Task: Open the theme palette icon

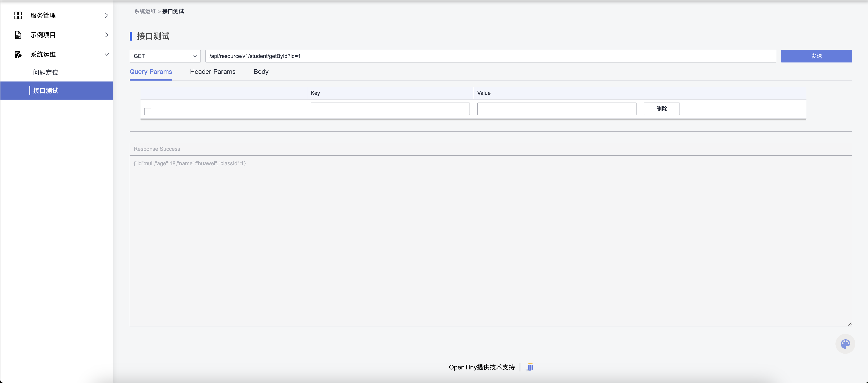Action: click(845, 344)
